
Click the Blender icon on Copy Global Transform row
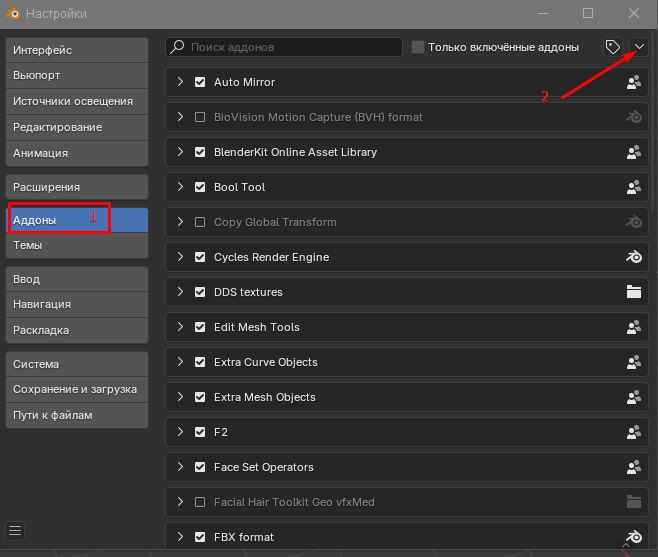[x=634, y=222]
